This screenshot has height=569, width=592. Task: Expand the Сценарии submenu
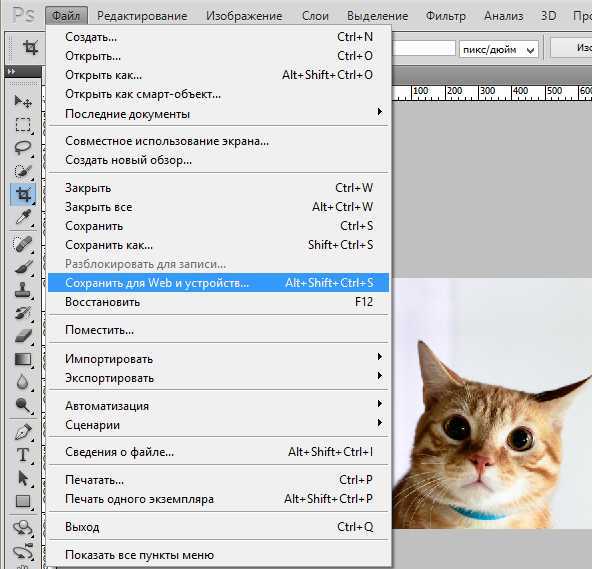(218, 424)
